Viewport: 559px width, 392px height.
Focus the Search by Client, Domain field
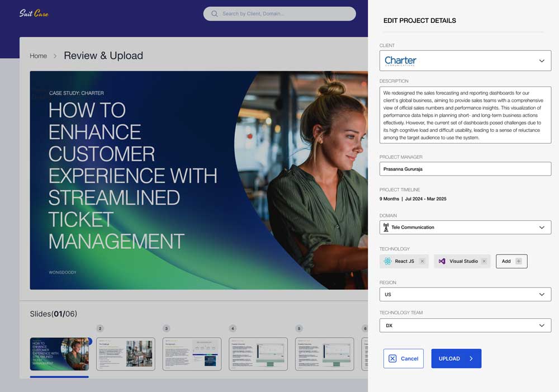(x=279, y=13)
